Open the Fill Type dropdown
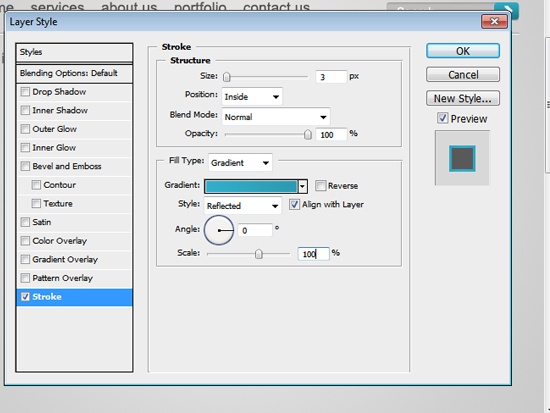Viewport: 550px width, 413px height. [x=240, y=163]
